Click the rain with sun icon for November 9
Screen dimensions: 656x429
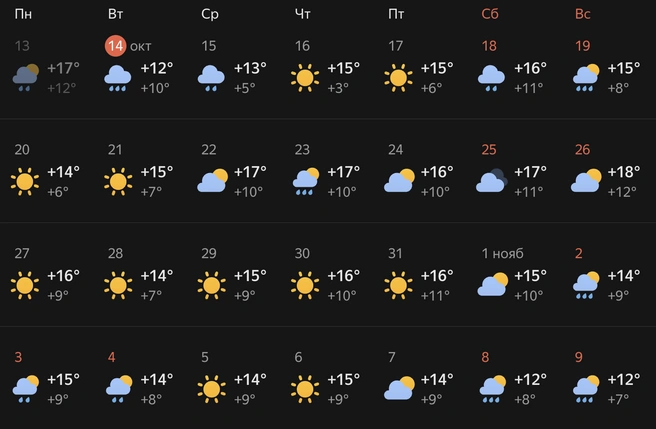point(587,388)
